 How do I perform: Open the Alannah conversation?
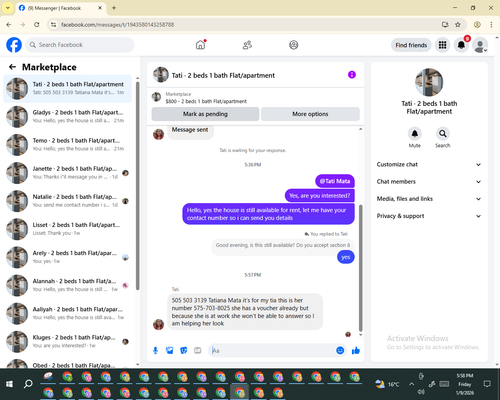[x=67, y=285]
